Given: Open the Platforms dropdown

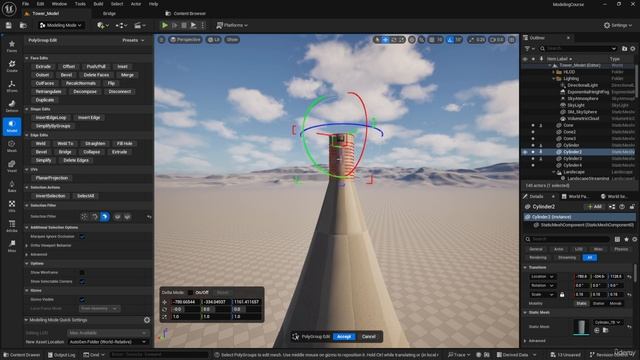Looking at the screenshot, I should [x=232, y=25].
